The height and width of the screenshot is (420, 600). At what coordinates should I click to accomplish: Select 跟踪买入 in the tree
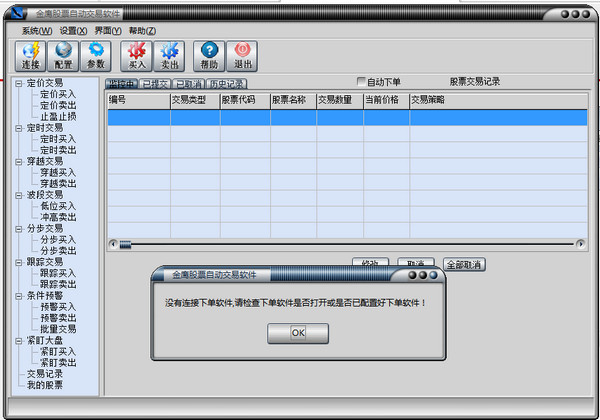tap(58, 273)
